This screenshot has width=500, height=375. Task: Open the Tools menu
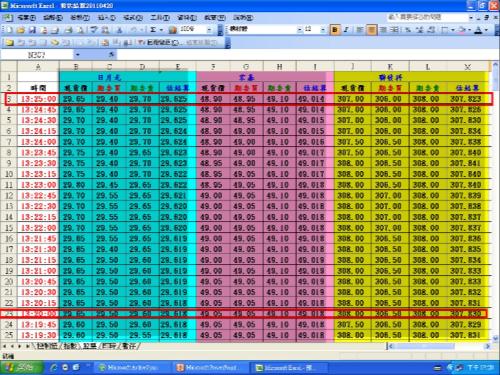click(160, 17)
